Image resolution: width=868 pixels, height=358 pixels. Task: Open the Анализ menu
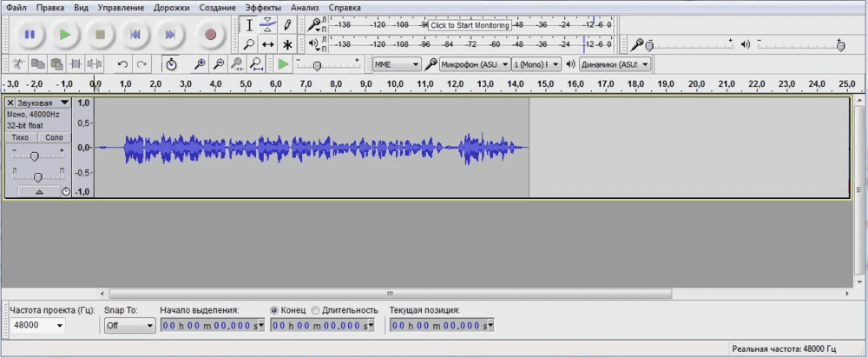tap(305, 8)
